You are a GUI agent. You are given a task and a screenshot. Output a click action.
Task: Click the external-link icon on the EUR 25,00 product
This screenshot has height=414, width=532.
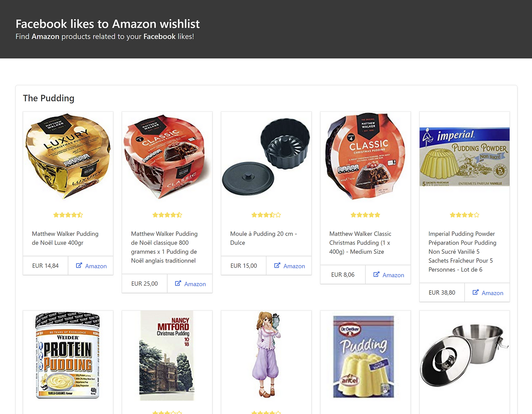178,283
